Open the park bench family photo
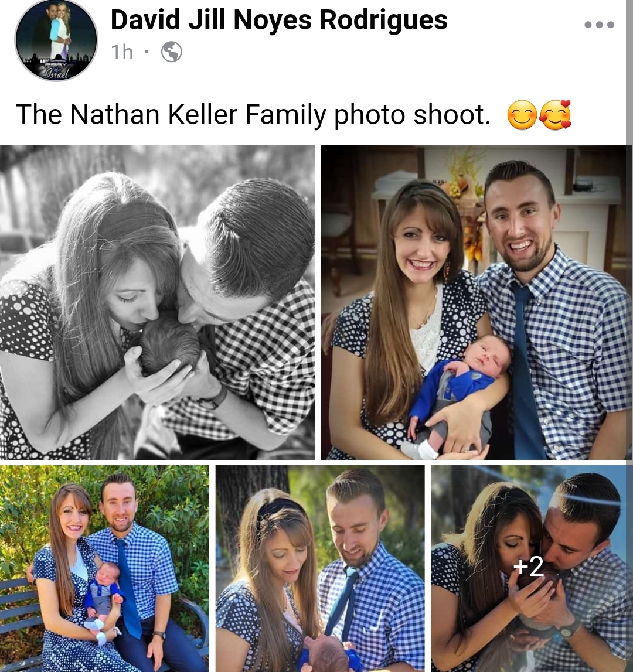633x672 pixels. (x=104, y=568)
